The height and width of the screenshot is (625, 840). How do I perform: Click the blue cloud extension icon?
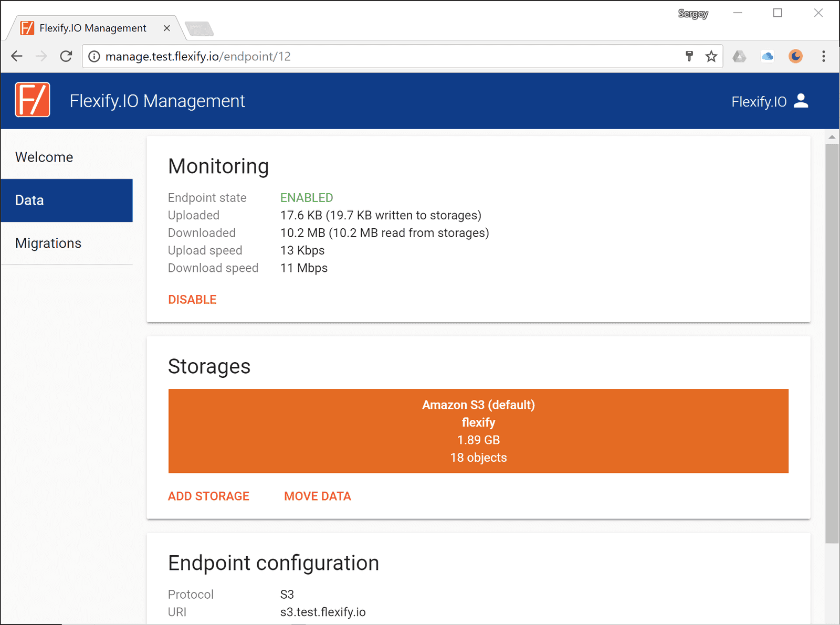[x=768, y=56]
